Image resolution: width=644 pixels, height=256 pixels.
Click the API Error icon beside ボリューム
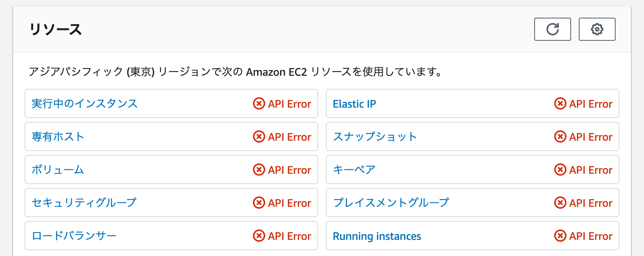(x=259, y=170)
